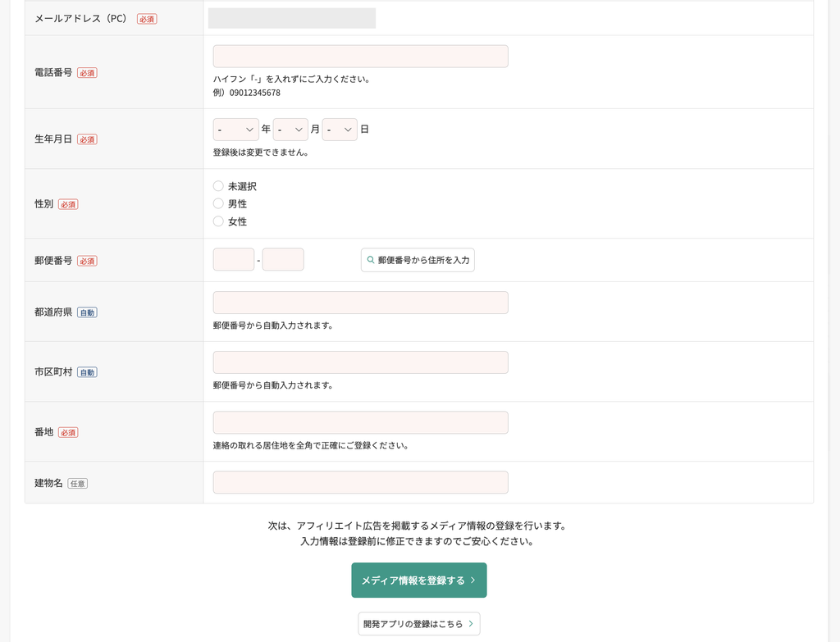The image size is (840, 642).
Task: Focus the 電話番号 input field
Action: [x=361, y=57]
